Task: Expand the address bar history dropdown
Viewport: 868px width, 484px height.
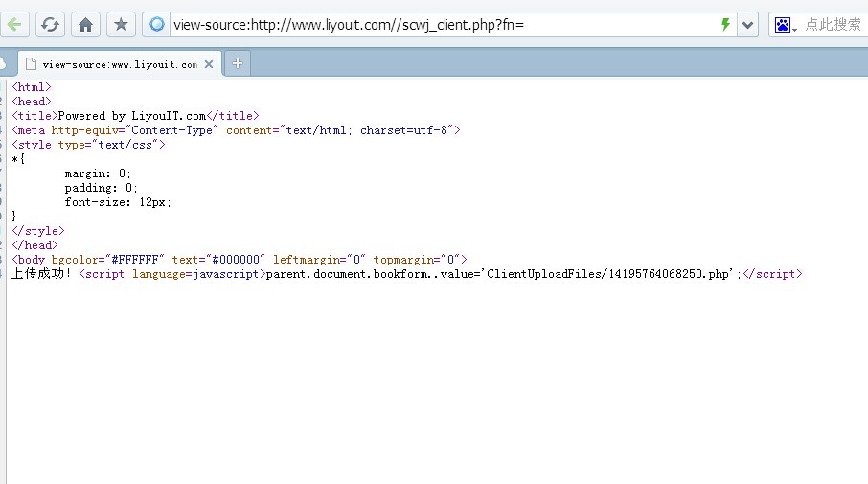Action: pyautogui.click(x=747, y=25)
